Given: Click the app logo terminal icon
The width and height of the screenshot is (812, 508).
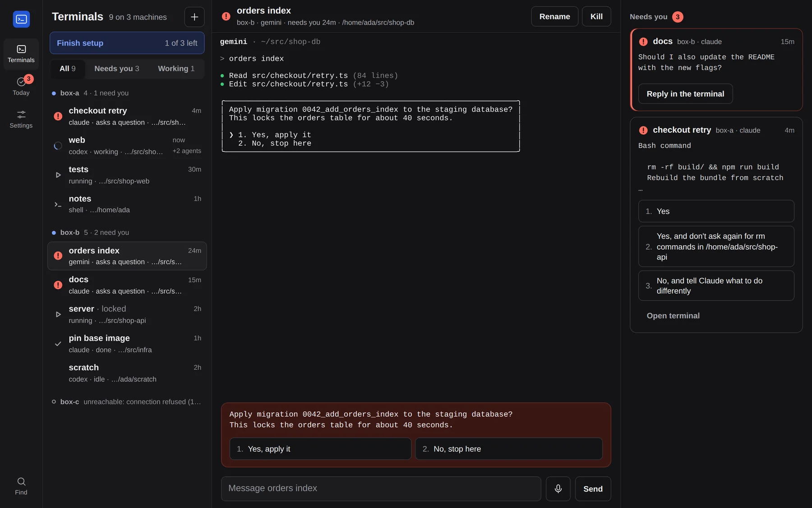Looking at the screenshot, I should click(x=21, y=19).
